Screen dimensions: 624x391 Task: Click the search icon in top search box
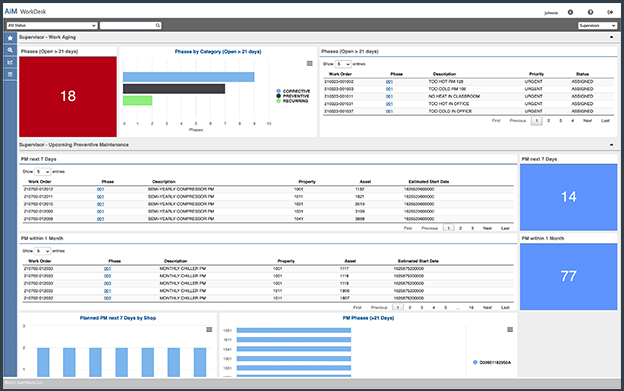click(x=158, y=25)
